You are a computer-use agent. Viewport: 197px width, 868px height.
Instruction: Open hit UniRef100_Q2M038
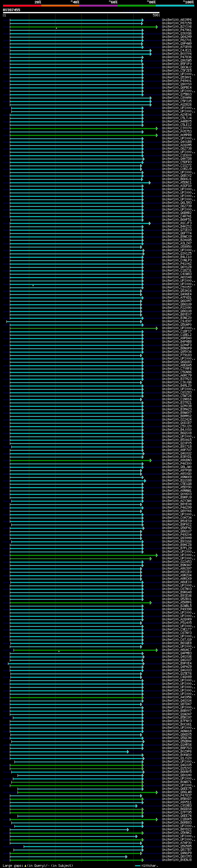click(177, 406)
